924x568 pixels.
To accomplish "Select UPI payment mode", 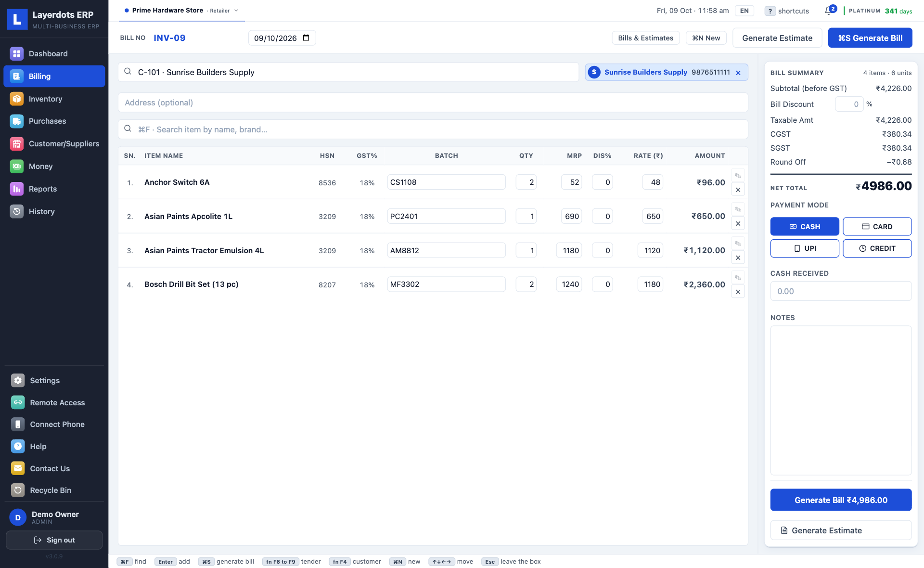I will coord(805,248).
